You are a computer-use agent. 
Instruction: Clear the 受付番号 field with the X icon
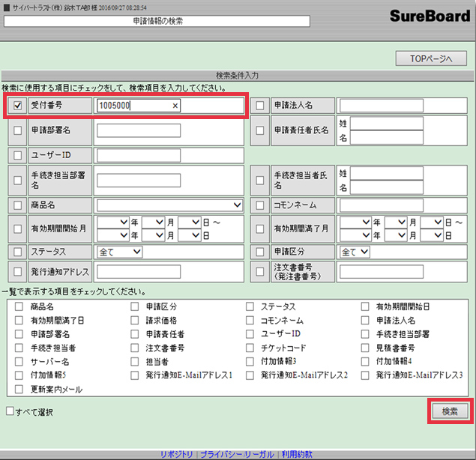tap(175, 106)
